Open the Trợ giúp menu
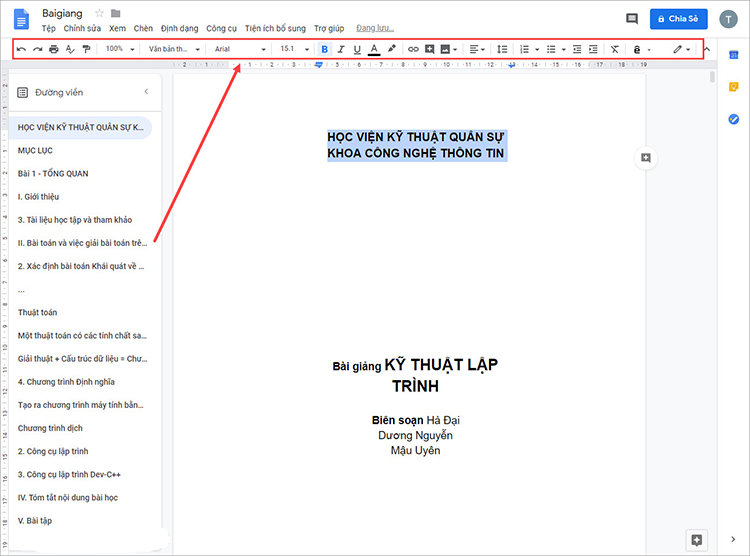This screenshot has height=556, width=750. pyautogui.click(x=329, y=28)
